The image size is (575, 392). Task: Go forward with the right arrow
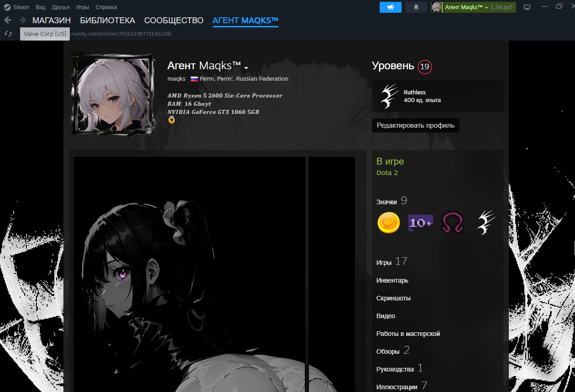pos(22,20)
